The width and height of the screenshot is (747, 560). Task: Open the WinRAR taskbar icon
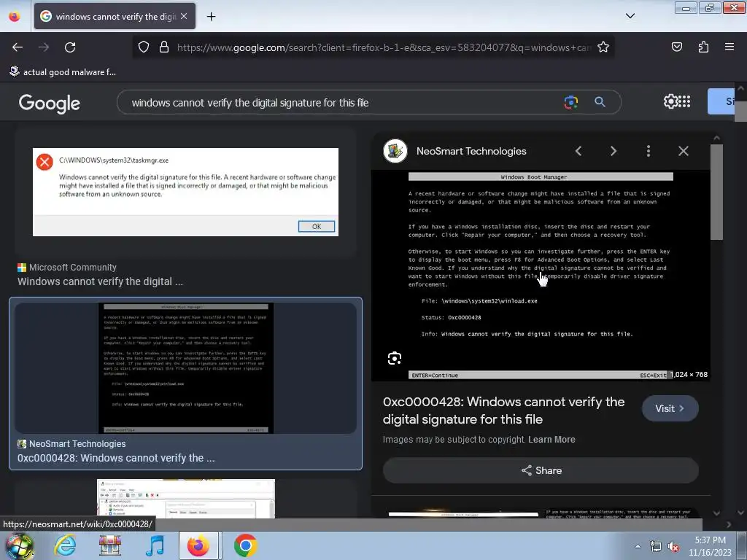click(x=109, y=545)
